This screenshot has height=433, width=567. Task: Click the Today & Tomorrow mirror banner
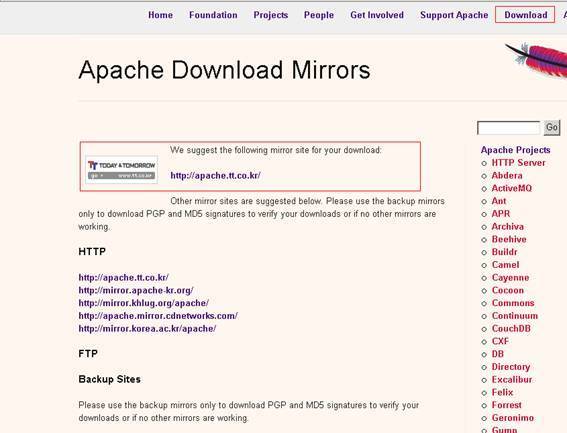coord(122,170)
